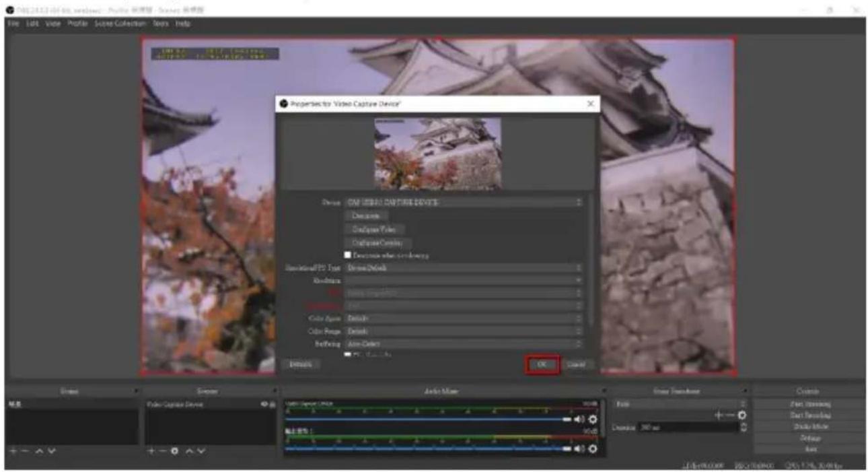Viewport: 868px width, 472px height.
Task: Click Studio Mode button
Action: point(809,427)
